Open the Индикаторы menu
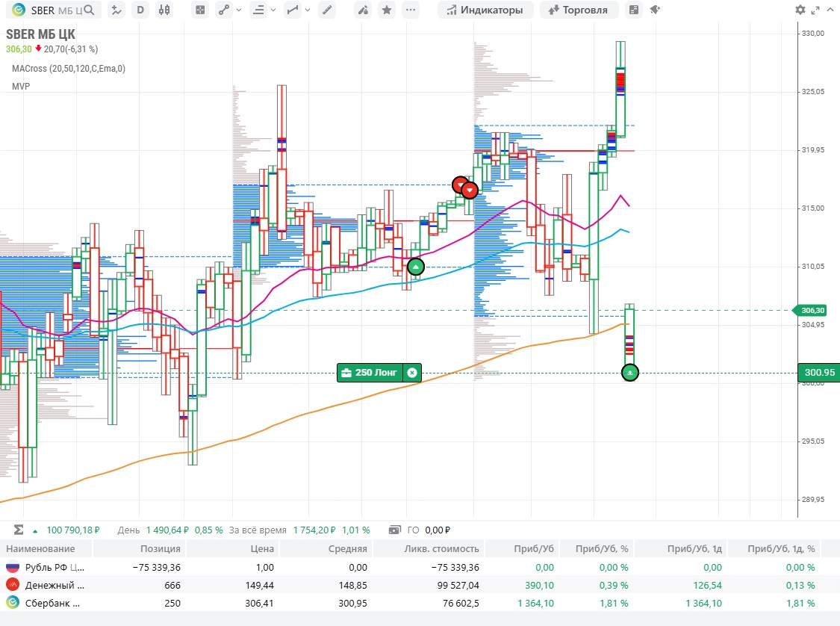840x626 pixels. 485,10
